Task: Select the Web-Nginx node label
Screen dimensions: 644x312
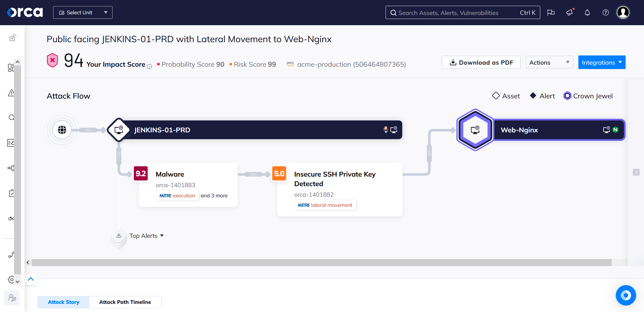Action: pyautogui.click(x=519, y=130)
